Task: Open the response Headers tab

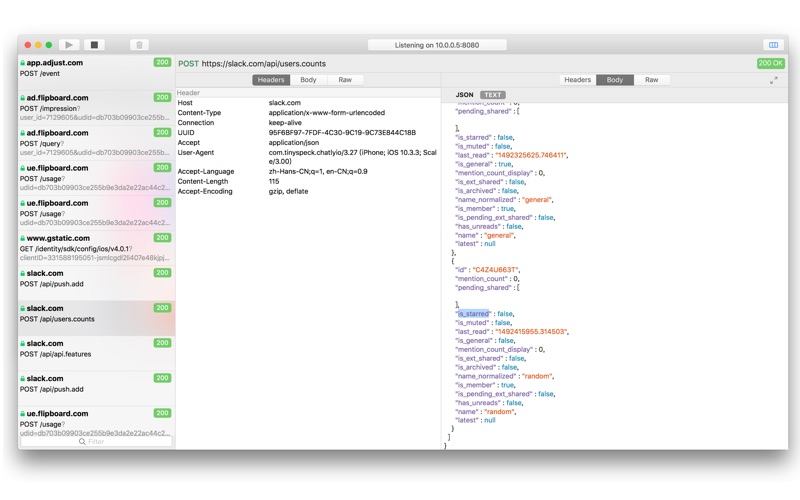Action: pos(578,80)
